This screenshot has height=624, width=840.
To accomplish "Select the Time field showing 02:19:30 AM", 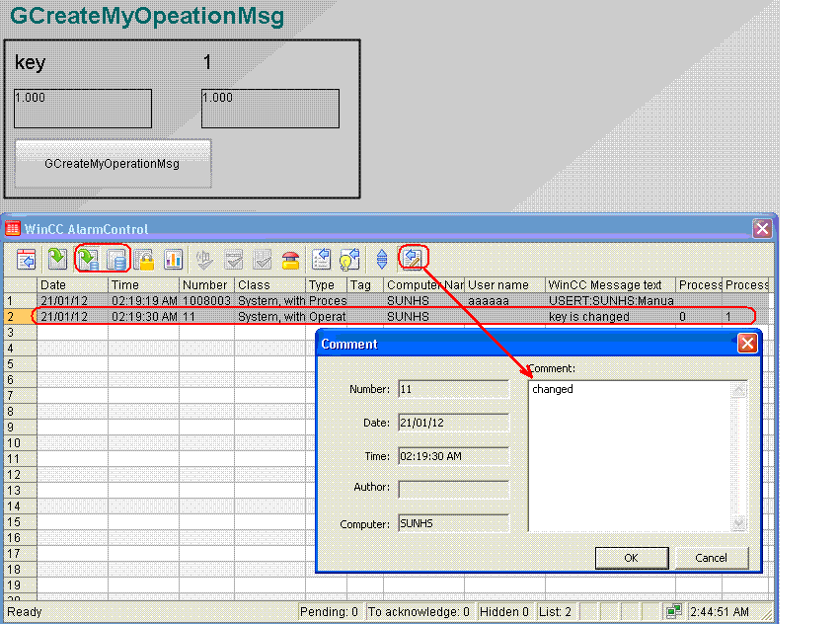I will click(453, 456).
